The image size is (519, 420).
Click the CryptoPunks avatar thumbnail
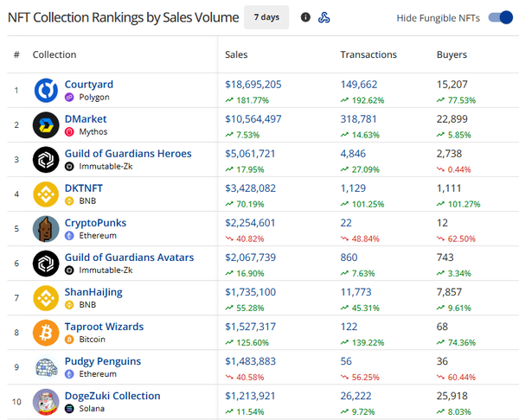pos(46,229)
